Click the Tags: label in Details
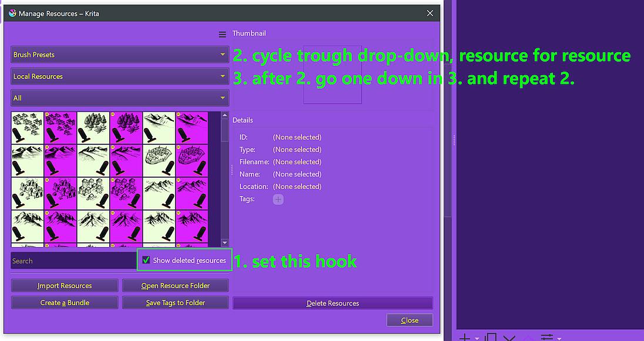The height and width of the screenshot is (341, 644). click(x=247, y=199)
